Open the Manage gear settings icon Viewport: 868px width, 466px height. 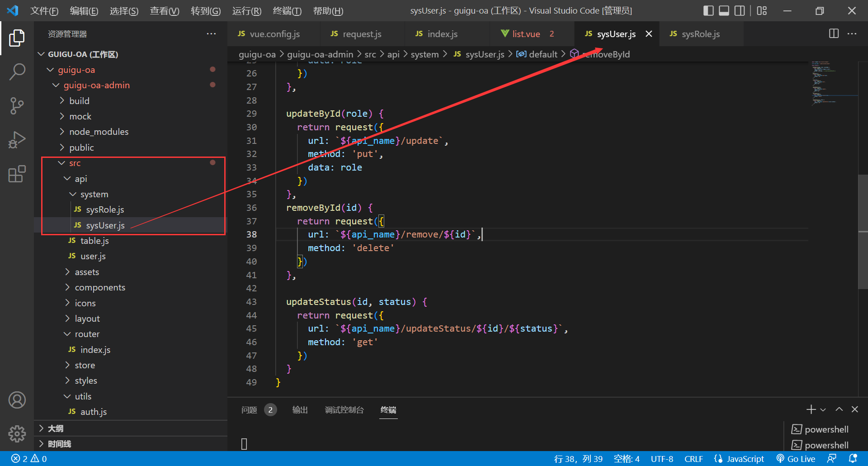(17, 434)
